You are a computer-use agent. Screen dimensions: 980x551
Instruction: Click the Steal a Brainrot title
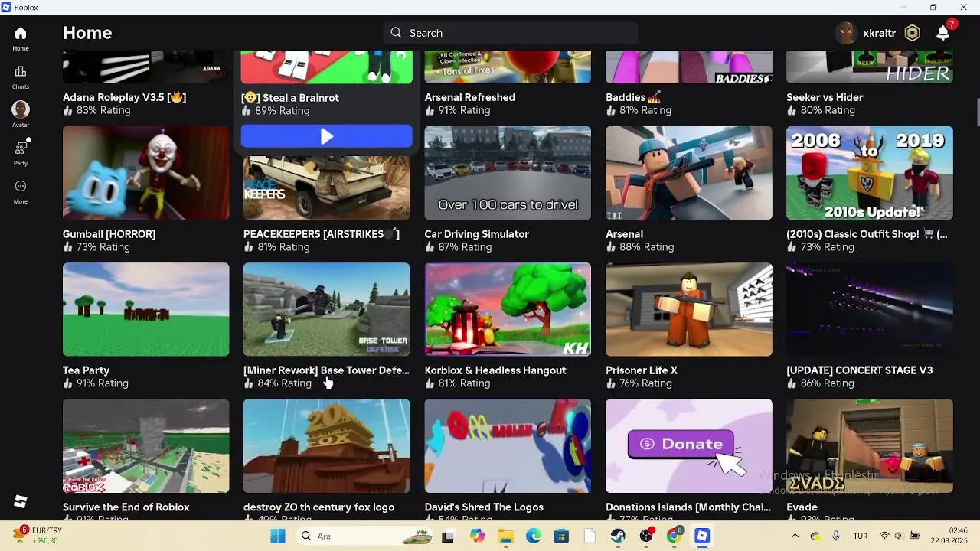(290, 98)
